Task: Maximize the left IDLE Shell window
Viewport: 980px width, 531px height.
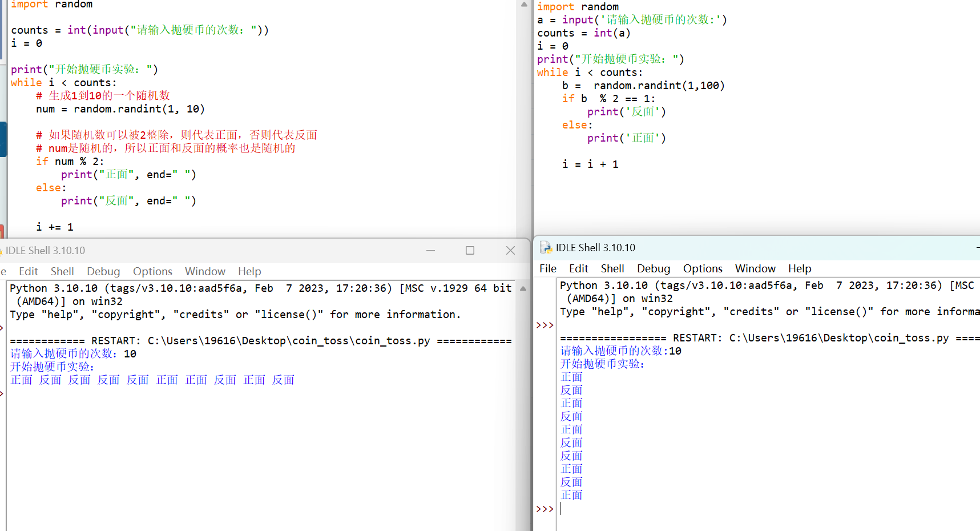Action: coord(470,250)
